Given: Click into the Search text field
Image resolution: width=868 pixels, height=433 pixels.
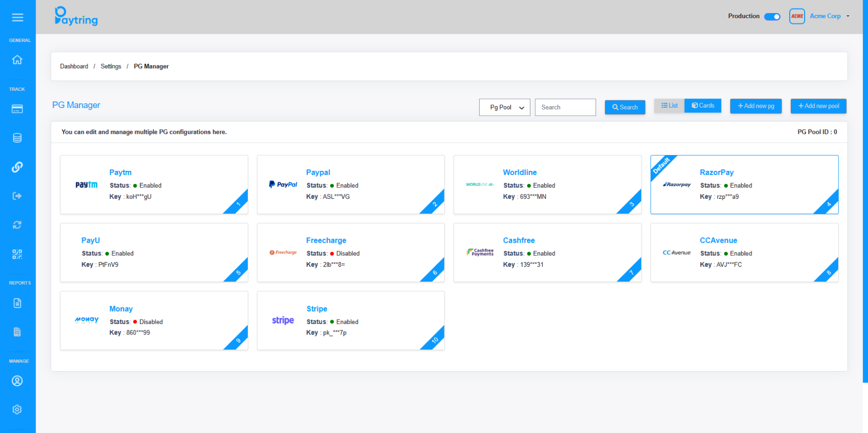Looking at the screenshot, I should point(565,107).
